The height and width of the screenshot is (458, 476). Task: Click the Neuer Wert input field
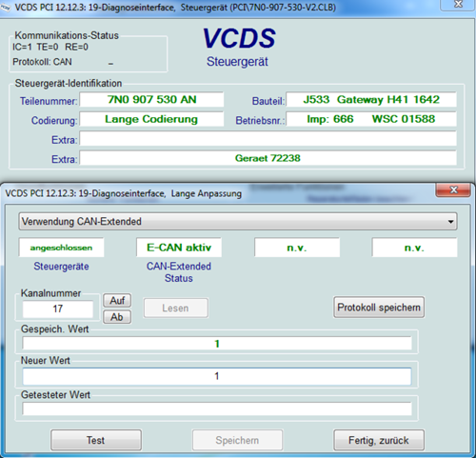217,376
